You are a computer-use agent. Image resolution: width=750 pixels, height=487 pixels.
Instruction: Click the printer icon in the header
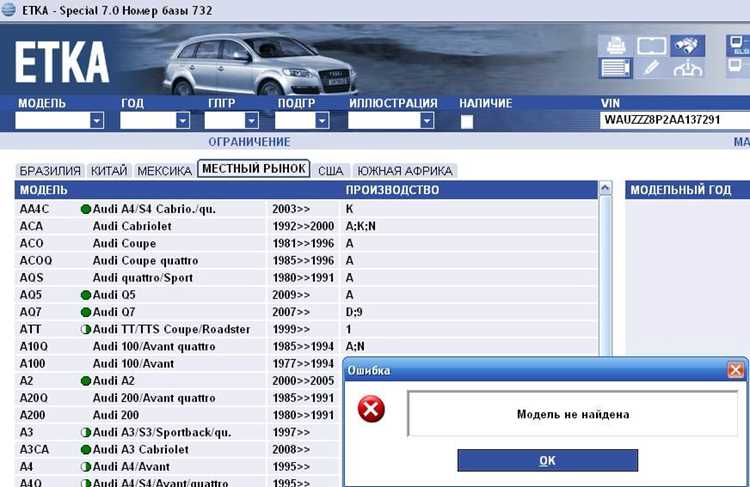[x=615, y=46]
